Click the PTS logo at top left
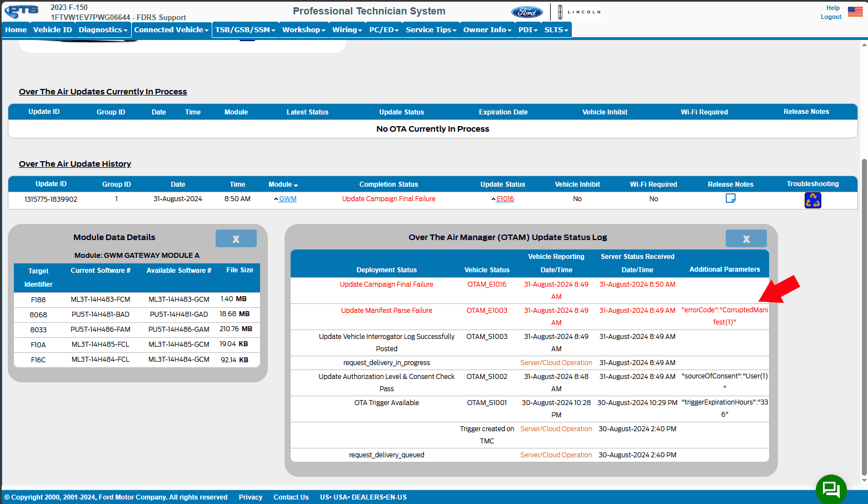 (22, 11)
